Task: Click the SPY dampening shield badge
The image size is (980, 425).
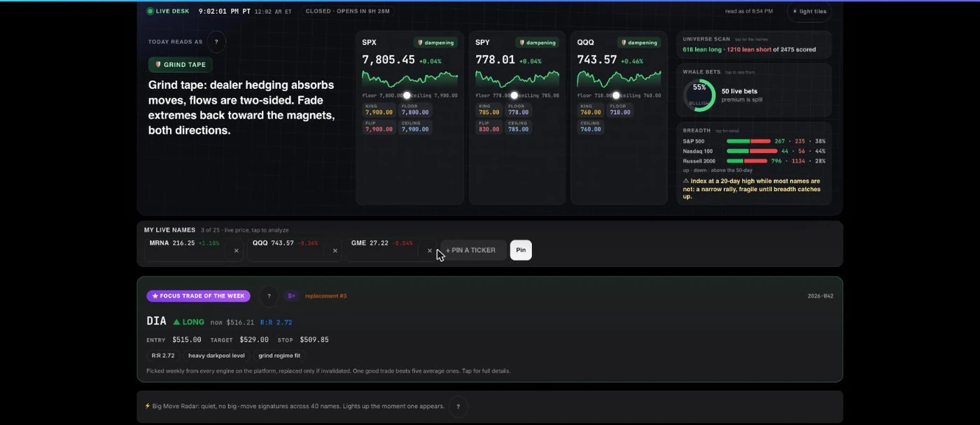Action: (x=537, y=43)
